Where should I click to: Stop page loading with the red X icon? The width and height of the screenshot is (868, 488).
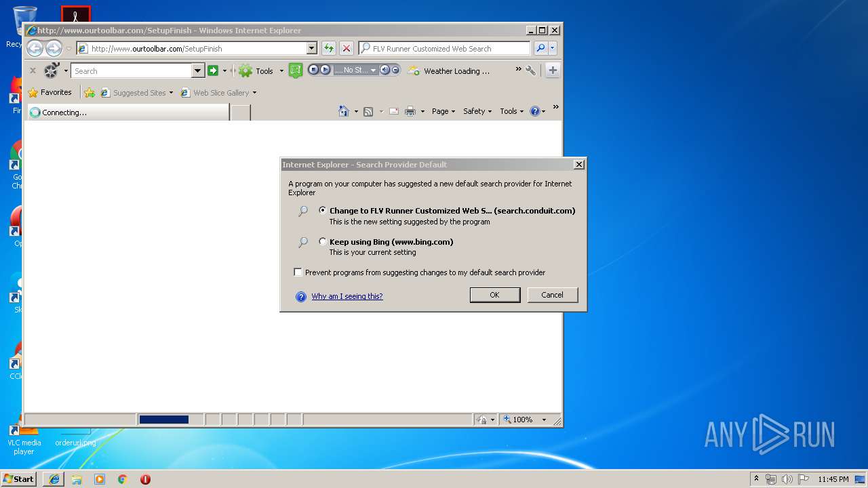347,48
